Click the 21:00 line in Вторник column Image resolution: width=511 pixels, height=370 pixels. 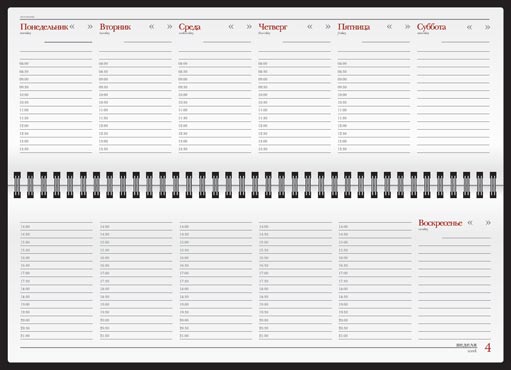136,336
